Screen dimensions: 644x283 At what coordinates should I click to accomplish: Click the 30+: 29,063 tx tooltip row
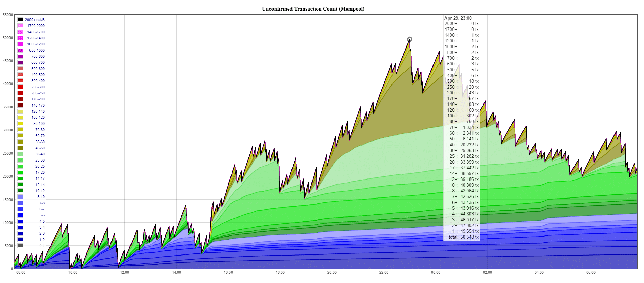(464, 150)
